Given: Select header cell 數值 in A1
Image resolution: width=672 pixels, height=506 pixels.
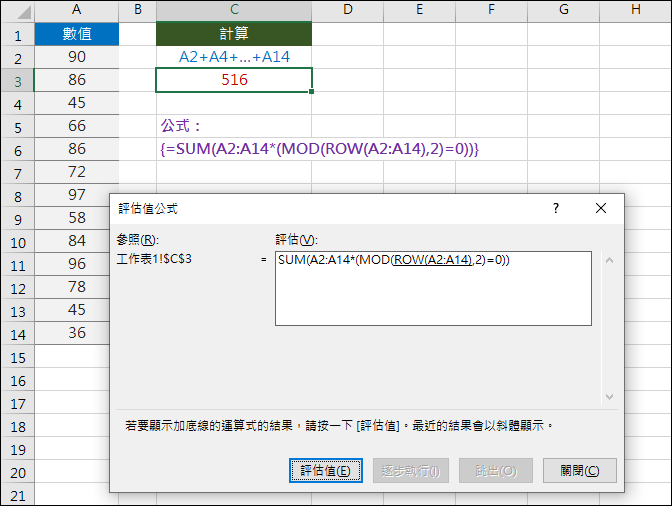Looking at the screenshot, I should (77, 34).
